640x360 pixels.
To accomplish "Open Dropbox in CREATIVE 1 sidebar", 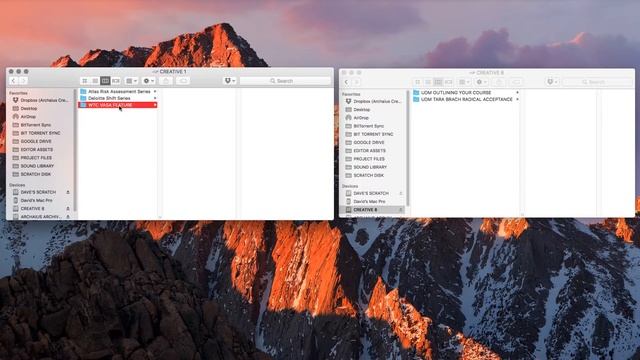I will [x=41, y=100].
